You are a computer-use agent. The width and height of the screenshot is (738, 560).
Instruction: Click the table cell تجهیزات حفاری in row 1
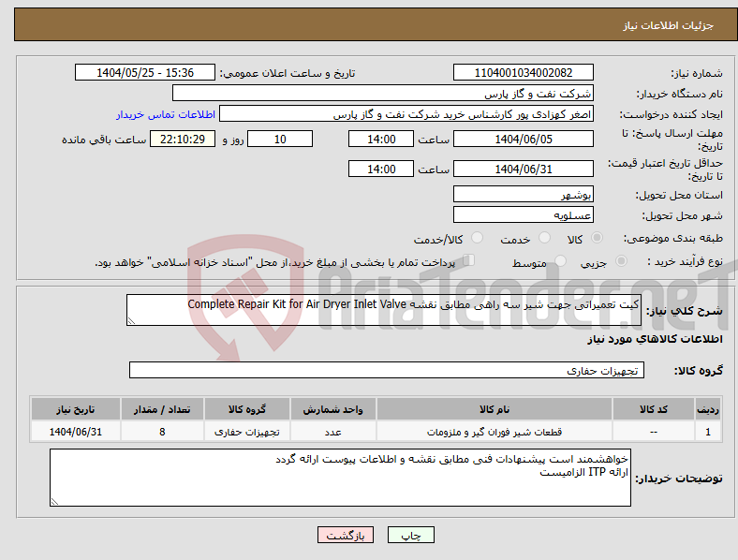tap(246, 432)
